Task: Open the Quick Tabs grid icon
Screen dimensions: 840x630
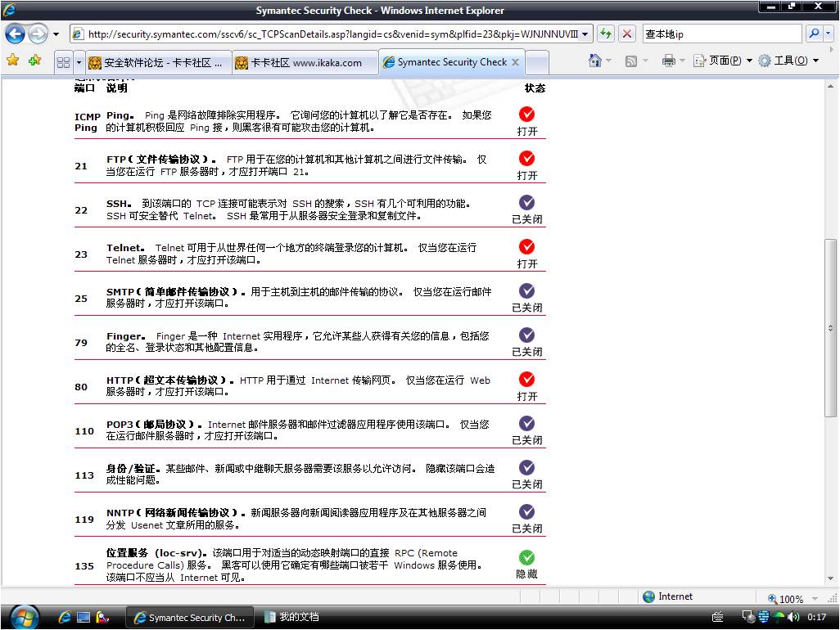Action: 63,63
